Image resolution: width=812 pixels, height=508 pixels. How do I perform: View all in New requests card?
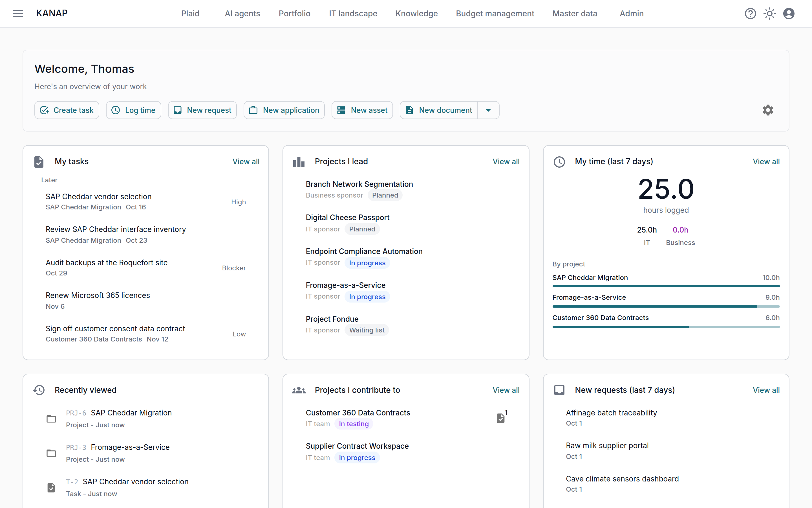[x=766, y=390]
